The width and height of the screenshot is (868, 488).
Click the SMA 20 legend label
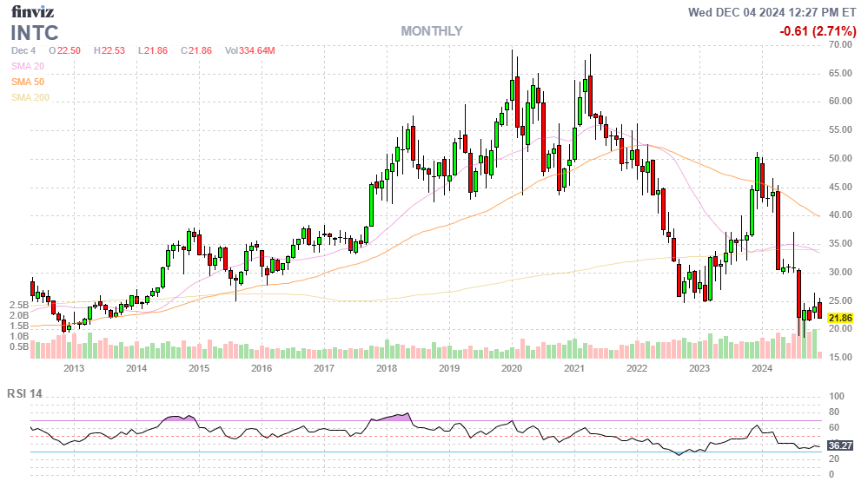[27, 66]
